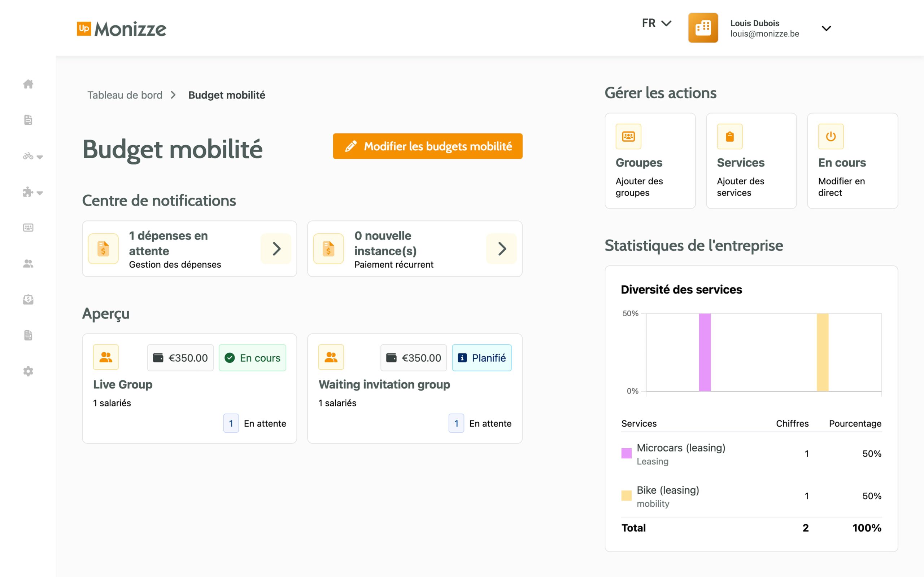Image resolution: width=924 pixels, height=577 pixels.
Task: Open pending expenses chevron arrow
Action: (x=276, y=249)
